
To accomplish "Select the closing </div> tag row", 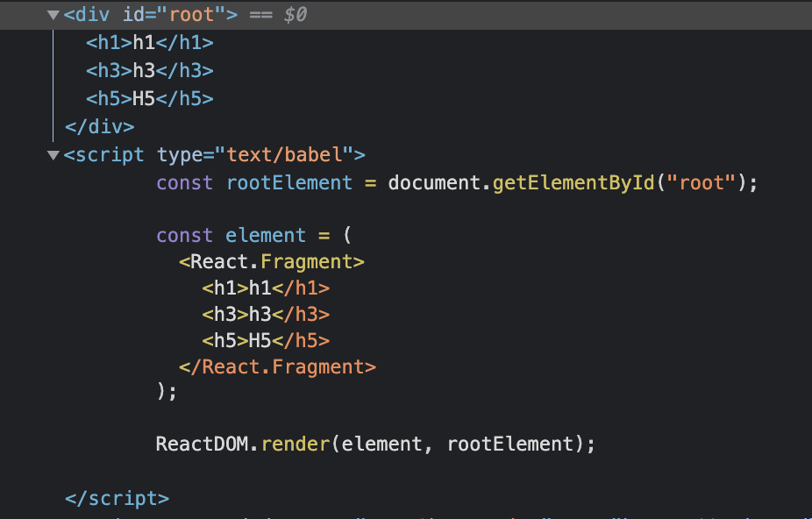I will tap(99, 127).
